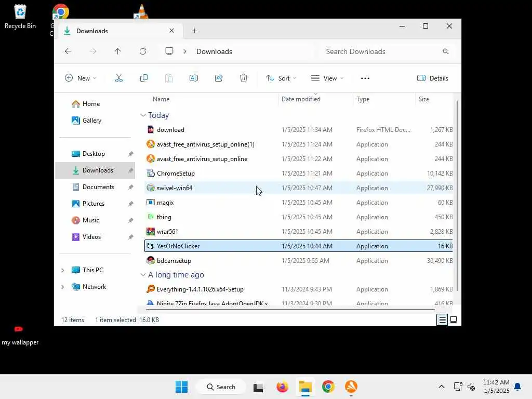Add a new File Explorer tab

click(194, 31)
